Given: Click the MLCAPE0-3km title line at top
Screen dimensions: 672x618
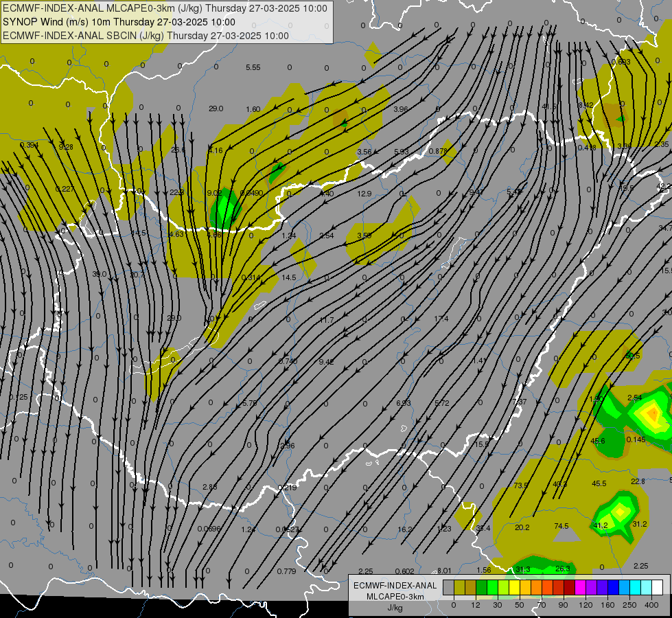Looking at the screenshot, I should (x=165, y=8).
